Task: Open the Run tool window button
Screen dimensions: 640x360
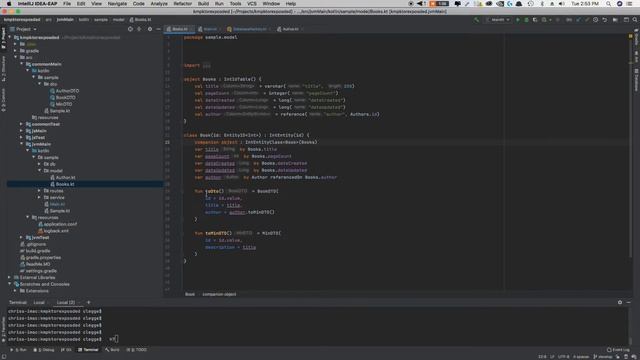Action: [19, 350]
